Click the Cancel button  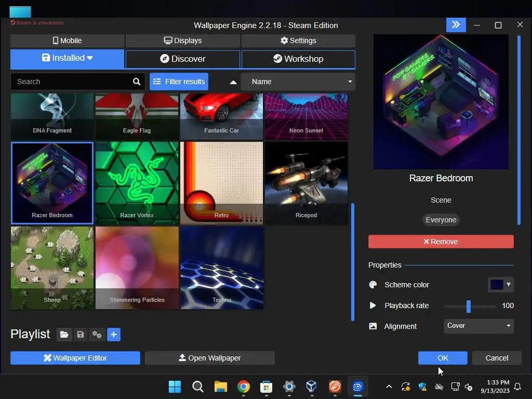tap(497, 358)
